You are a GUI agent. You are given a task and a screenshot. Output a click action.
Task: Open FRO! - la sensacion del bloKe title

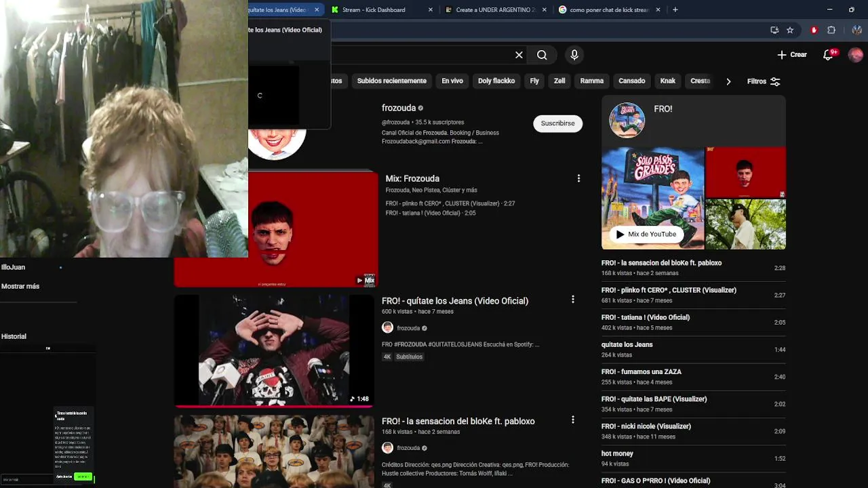[x=458, y=421]
